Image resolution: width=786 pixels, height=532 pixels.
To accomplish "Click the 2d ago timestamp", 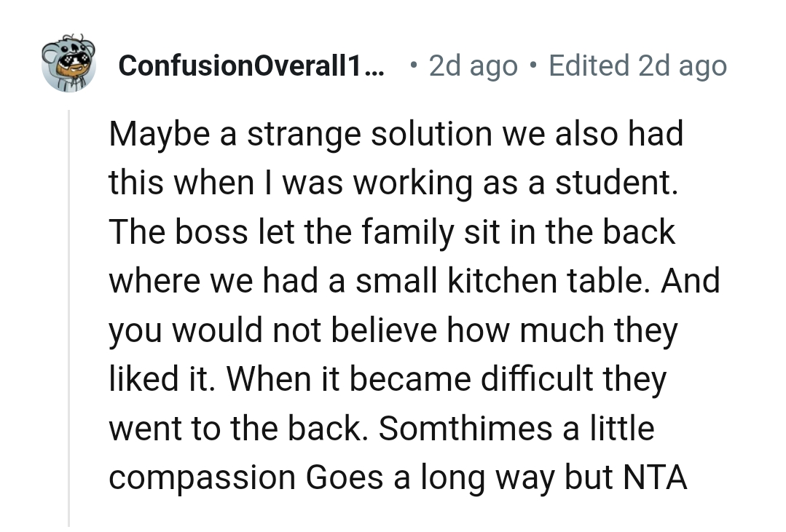I will coord(472,65).
